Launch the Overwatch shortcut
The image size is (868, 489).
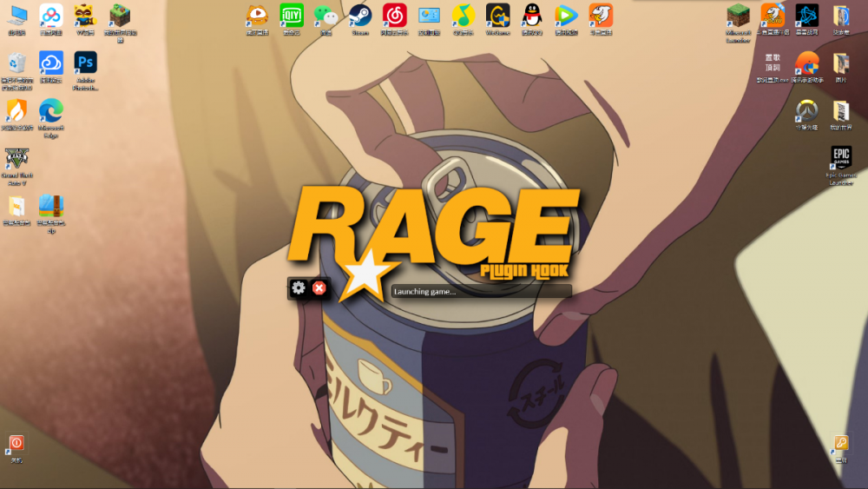[806, 111]
